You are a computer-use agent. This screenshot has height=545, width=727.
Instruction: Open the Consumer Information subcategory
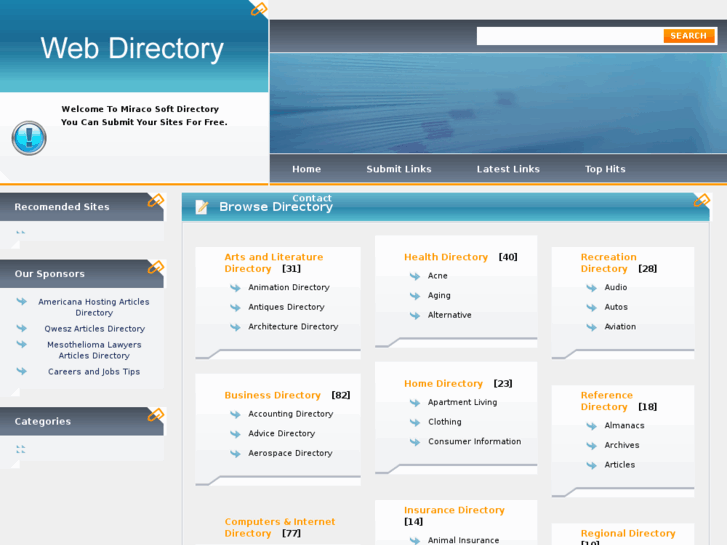[x=474, y=441]
